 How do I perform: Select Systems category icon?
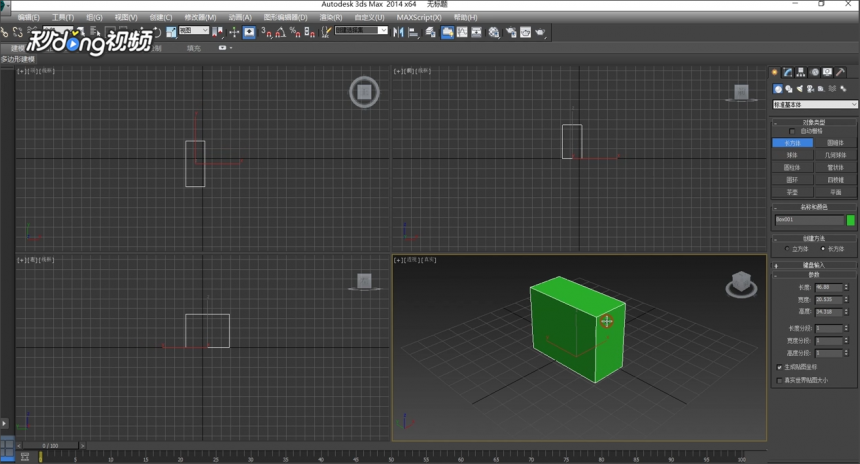843,89
